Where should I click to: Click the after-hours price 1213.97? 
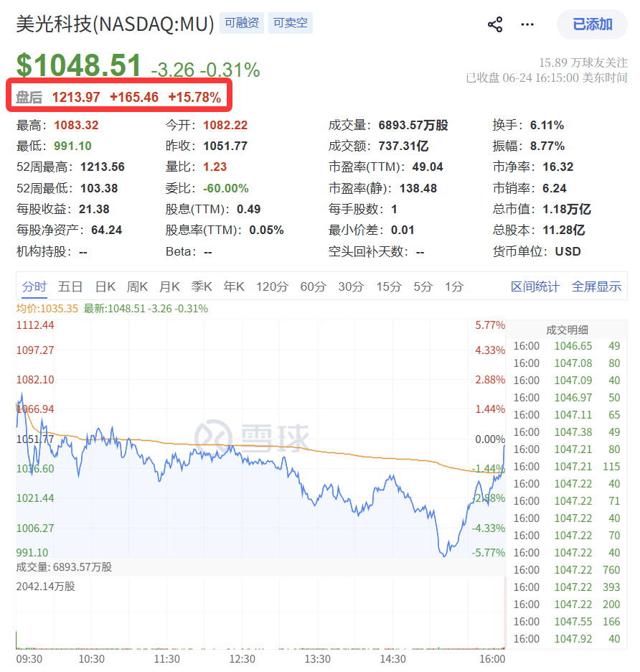(76, 98)
